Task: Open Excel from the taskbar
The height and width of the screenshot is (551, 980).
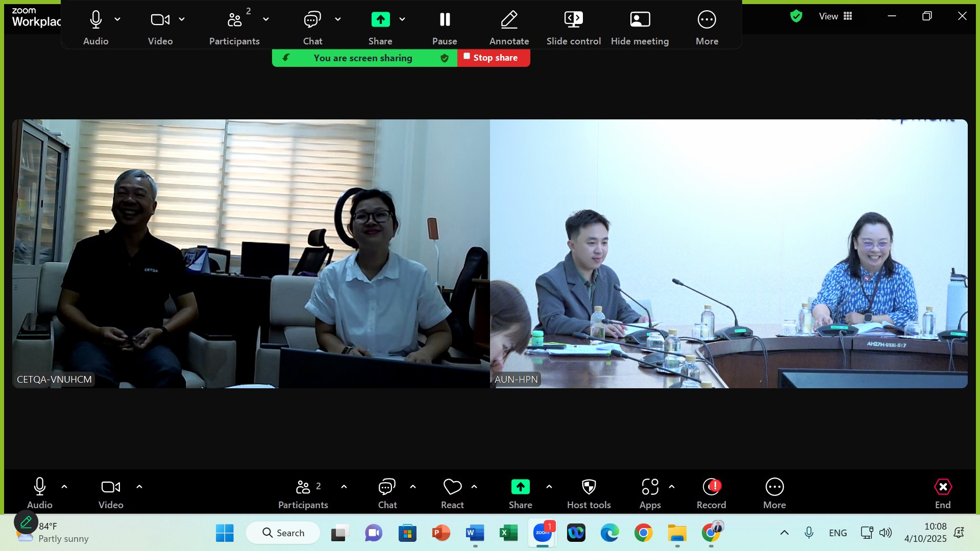Action: pos(508,533)
